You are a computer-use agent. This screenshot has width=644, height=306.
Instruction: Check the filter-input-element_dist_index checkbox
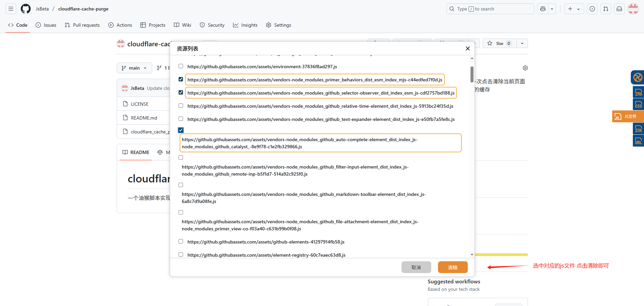181,157
